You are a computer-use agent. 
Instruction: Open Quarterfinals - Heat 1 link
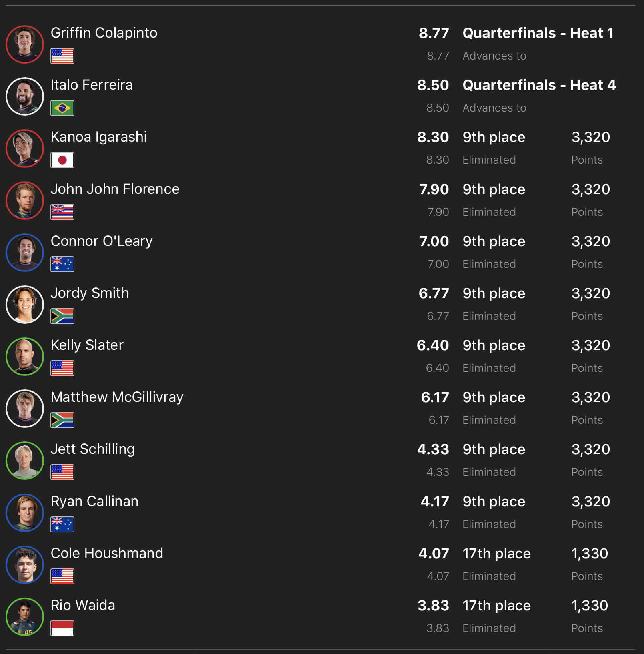[x=538, y=33]
